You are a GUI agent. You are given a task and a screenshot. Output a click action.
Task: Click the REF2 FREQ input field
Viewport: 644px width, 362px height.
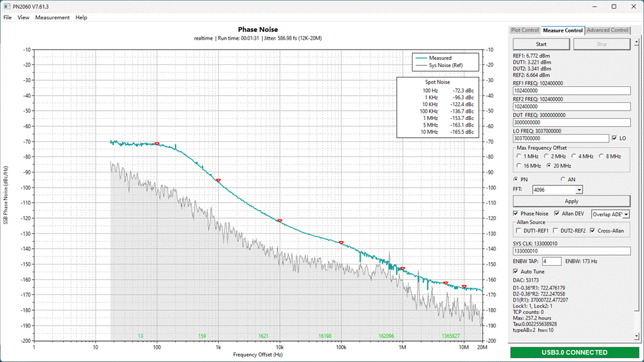point(571,107)
